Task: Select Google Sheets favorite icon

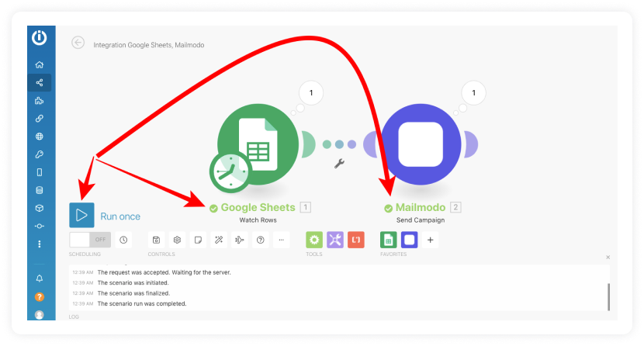Action: pyautogui.click(x=389, y=240)
